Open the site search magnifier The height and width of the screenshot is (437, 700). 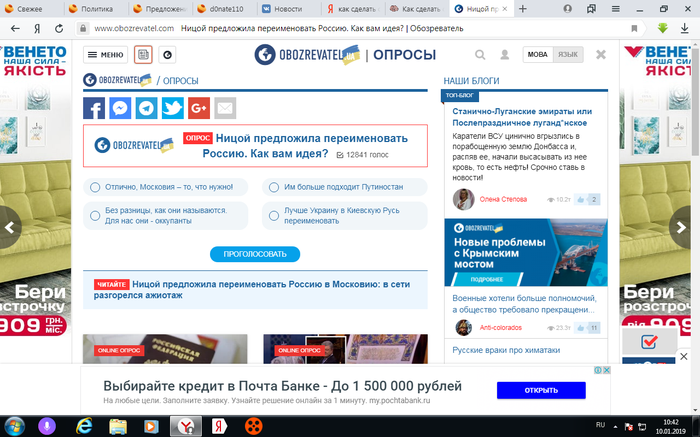pos(480,55)
